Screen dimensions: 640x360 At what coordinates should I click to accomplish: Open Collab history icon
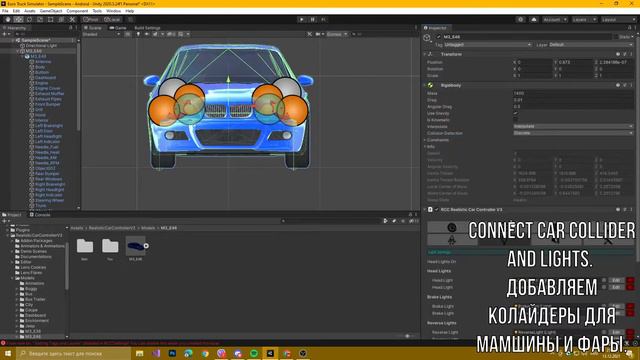520,19
